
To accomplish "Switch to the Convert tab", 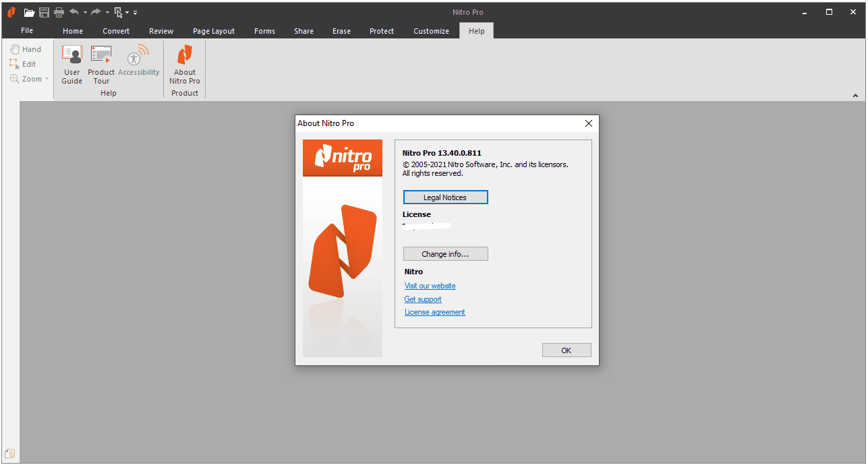I will click(116, 31).
